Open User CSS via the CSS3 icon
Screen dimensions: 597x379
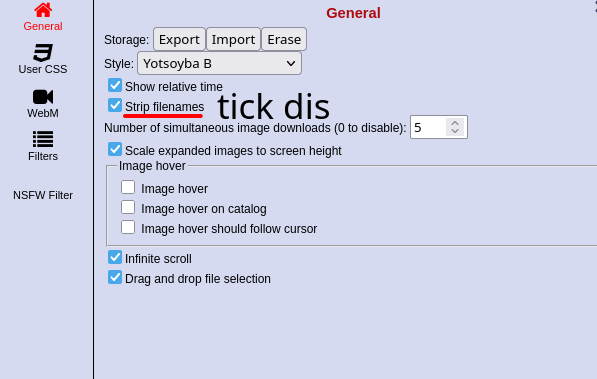point(43,53)
